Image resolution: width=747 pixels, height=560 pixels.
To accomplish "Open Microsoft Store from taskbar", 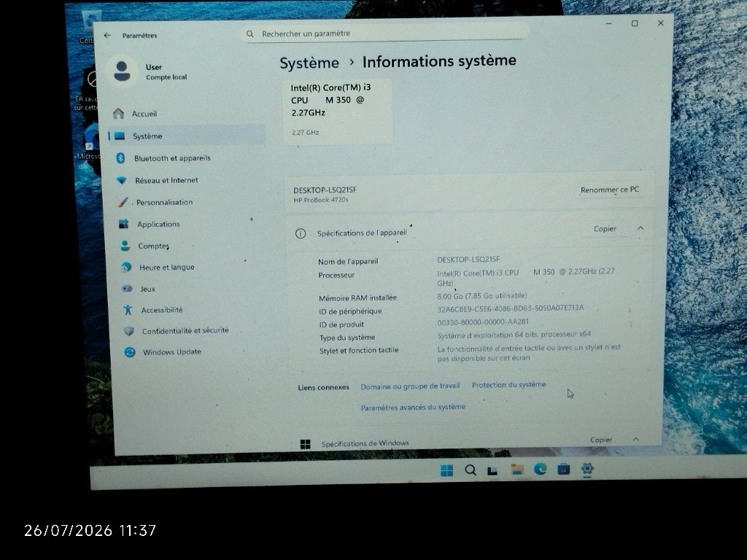I will [563, 469].
